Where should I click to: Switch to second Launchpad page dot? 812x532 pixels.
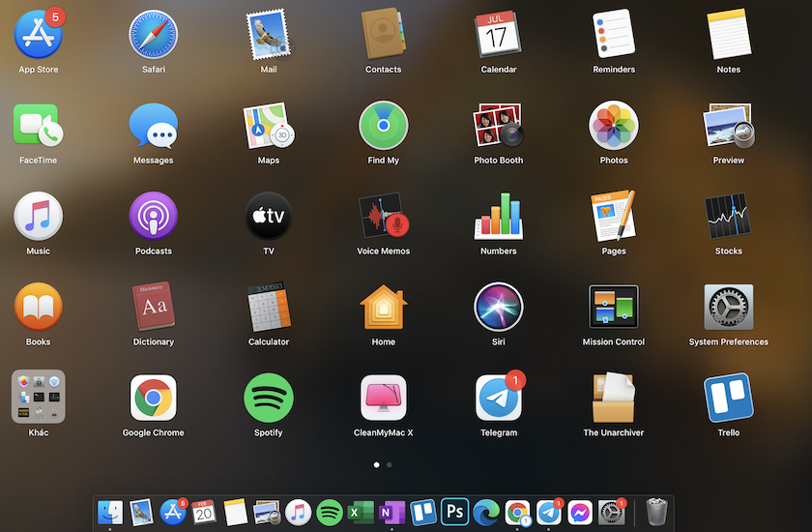[x=390, y=465]
